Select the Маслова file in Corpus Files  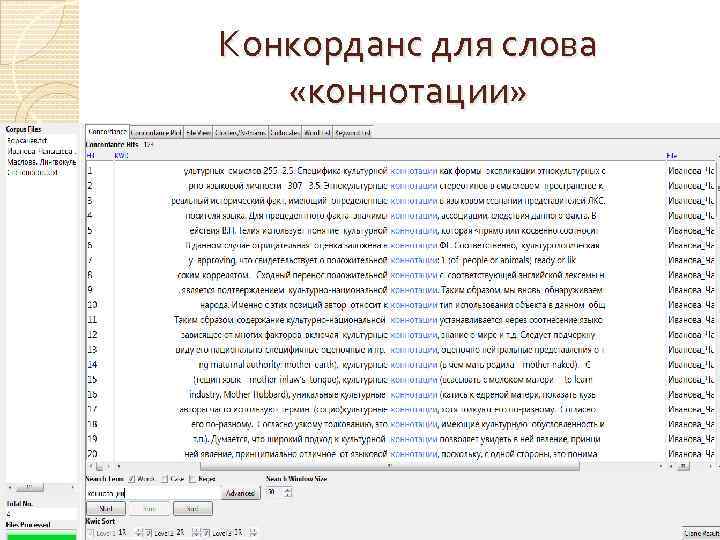[x=41, y=162]
